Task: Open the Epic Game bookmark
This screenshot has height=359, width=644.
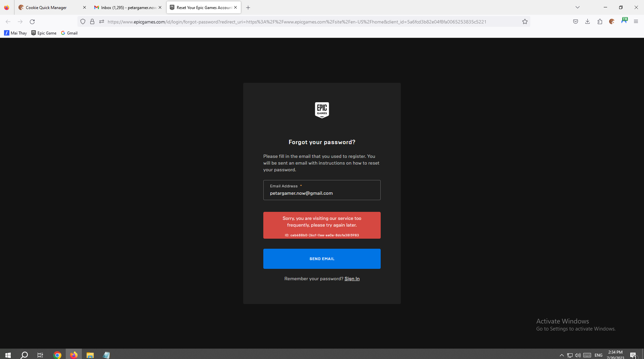Action: coord(44,33)
